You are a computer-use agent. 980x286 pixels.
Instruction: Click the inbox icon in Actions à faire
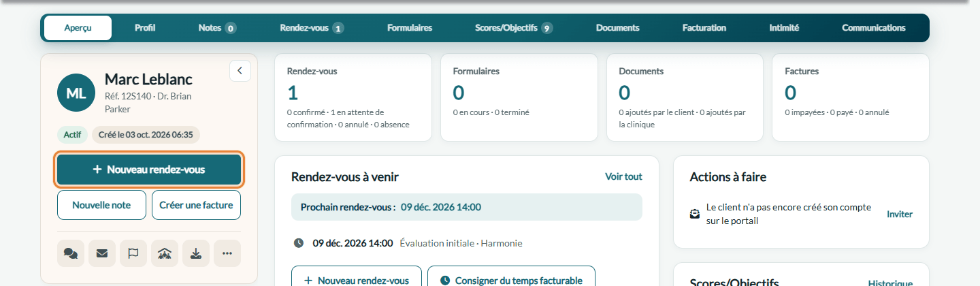[x=694, y=214]
